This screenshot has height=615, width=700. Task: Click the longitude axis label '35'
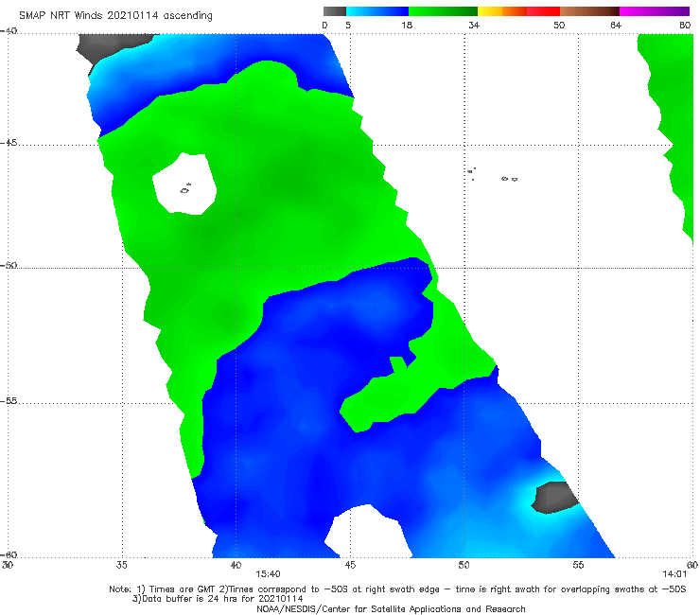coord(121,565)
